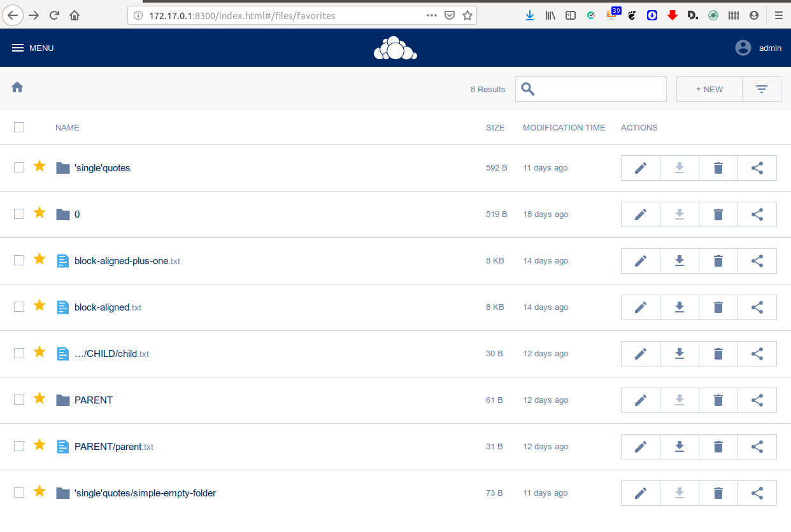
Task: Share the simple-empty-folder entry
Action: [x=757, y=493]
